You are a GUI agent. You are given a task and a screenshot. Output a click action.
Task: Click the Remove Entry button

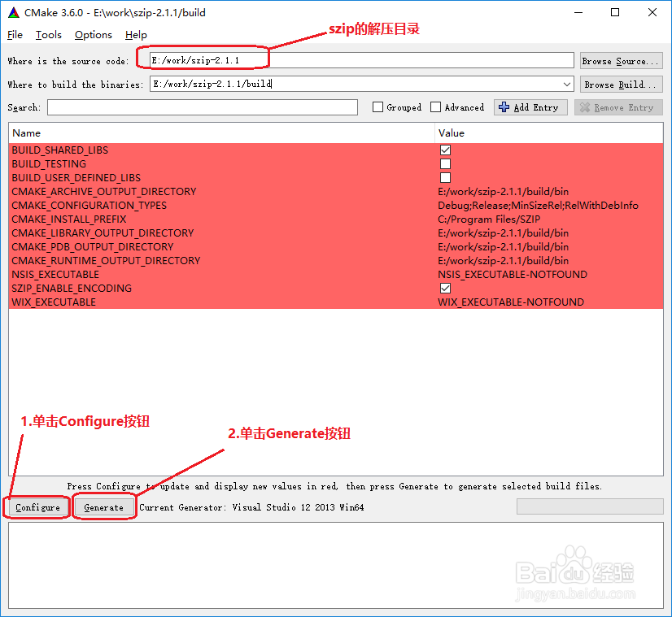coord(618,107)
